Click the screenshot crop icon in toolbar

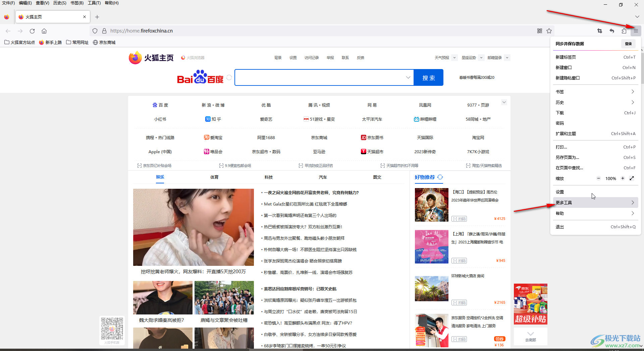tap(600, 31)
